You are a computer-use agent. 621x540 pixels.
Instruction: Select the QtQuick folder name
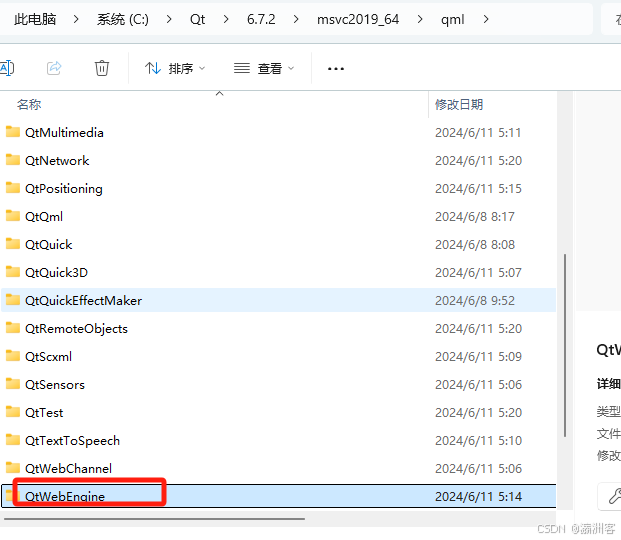coord(49,245)
